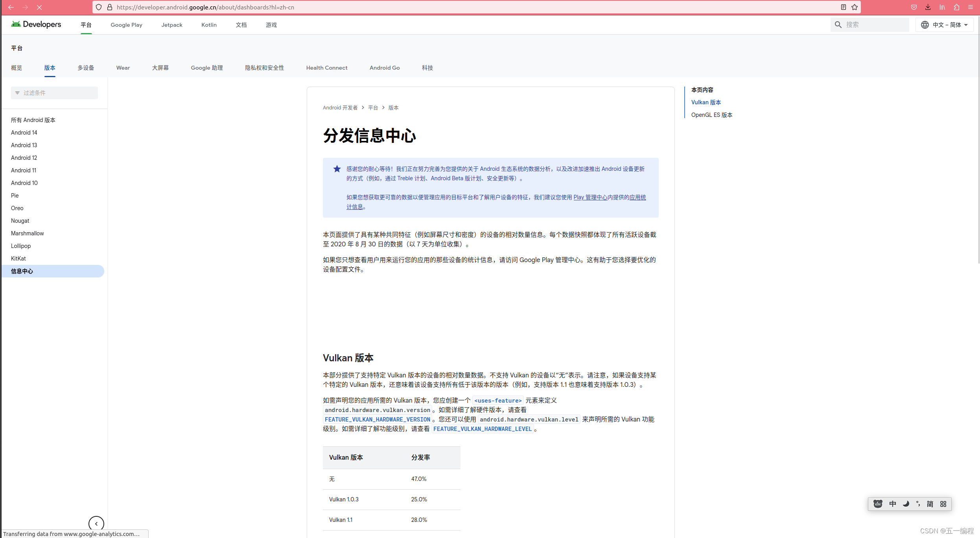
Task: Click the search magnifier icon
Action: 838,25
